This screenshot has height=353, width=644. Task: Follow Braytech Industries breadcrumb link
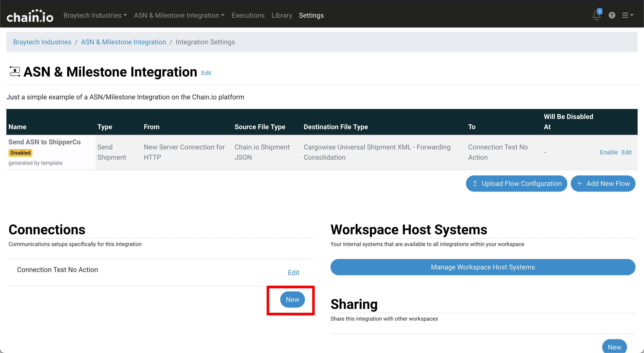[x=42, y=42]
